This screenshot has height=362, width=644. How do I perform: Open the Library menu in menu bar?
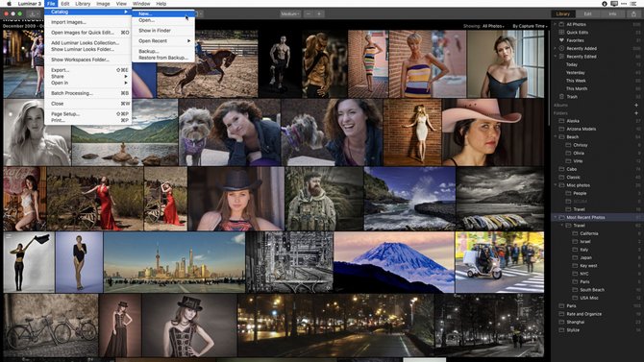(x=83, y=4)
